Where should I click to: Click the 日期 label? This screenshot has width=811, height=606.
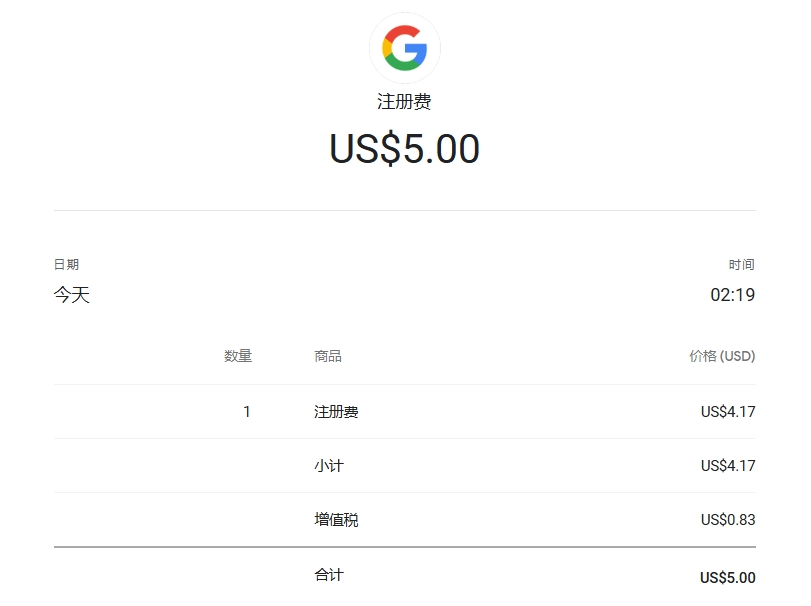pyautogui.click(x=66, y=265)
